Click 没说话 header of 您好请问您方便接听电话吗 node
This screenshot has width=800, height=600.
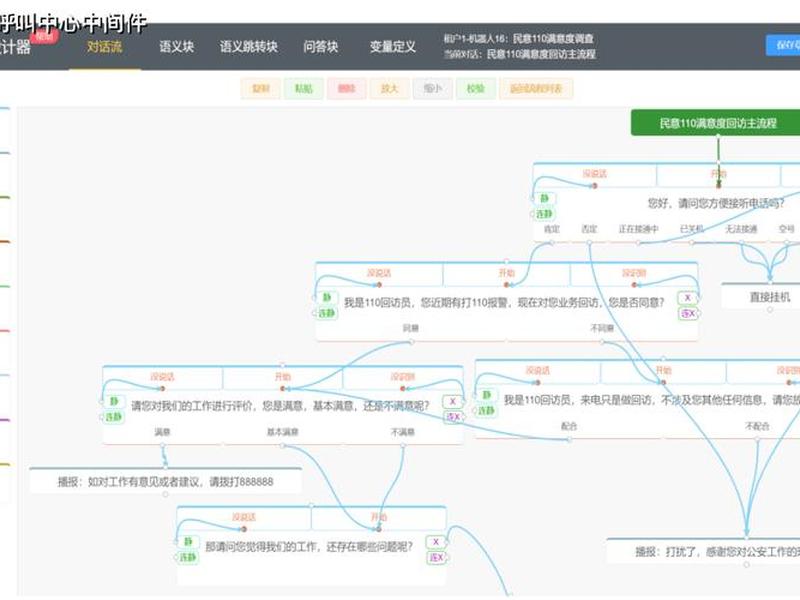[594, 174]
